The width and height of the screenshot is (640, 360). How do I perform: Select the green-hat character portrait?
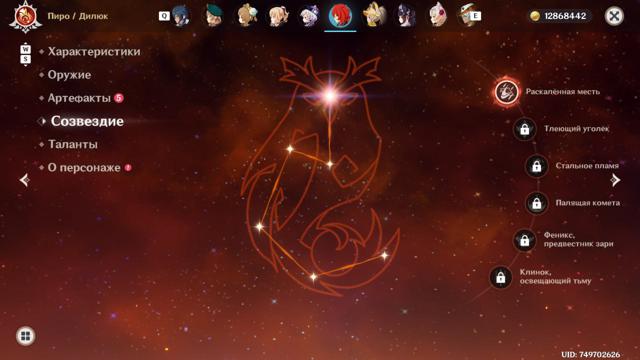(213, 16)
